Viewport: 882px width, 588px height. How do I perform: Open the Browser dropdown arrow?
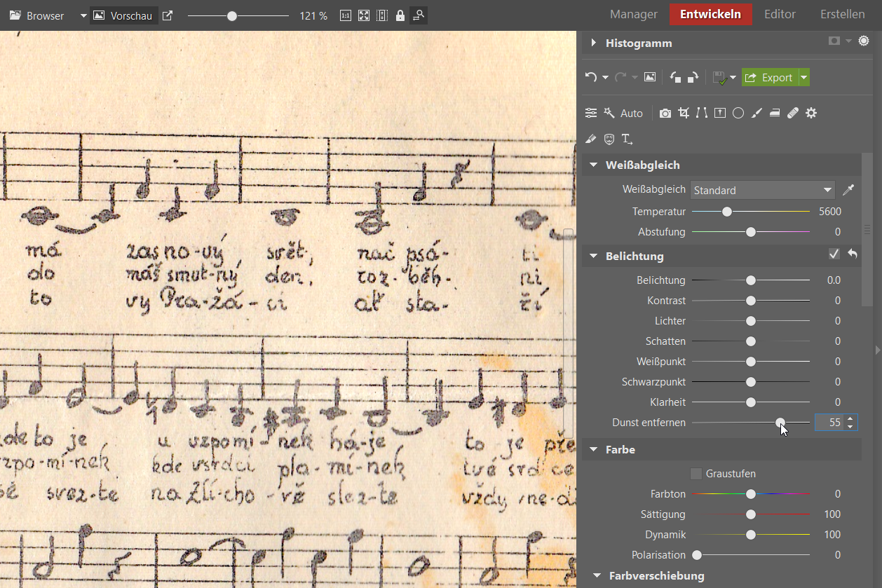83,15
